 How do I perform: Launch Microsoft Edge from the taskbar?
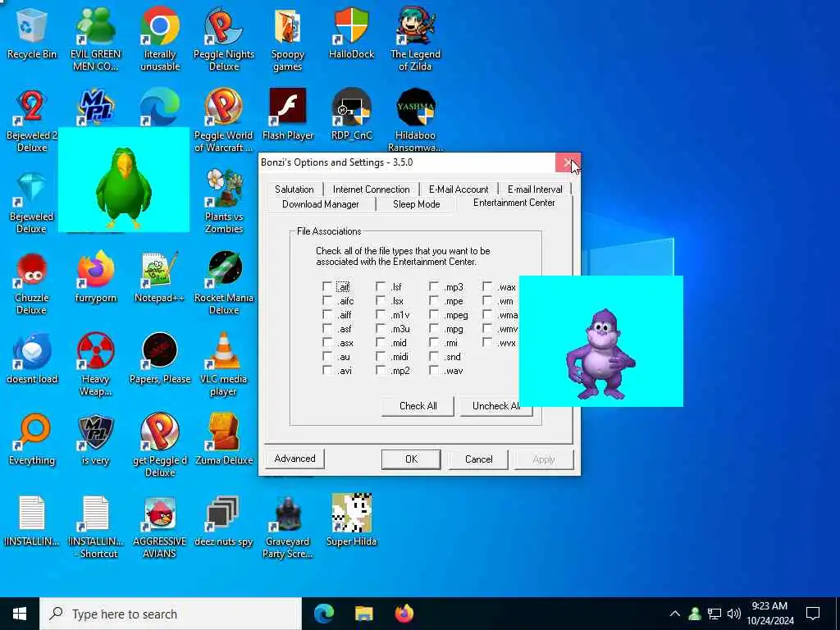pyautogui.click(x=323, y=614)
